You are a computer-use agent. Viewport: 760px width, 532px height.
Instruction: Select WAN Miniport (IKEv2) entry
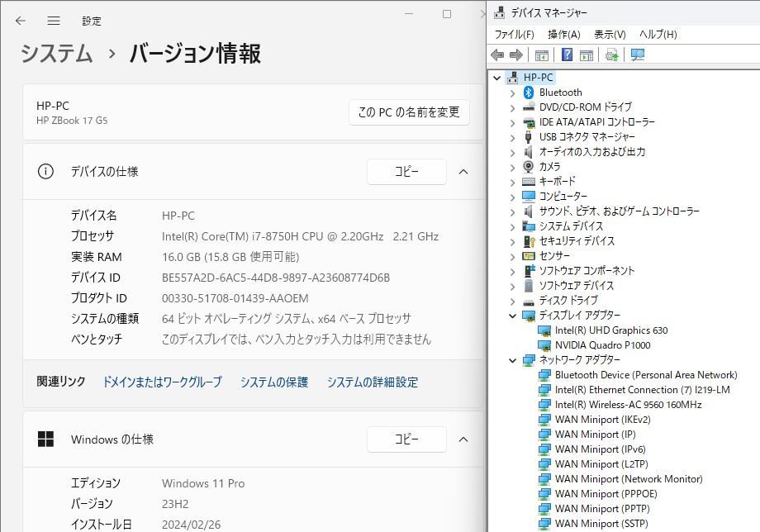coord(602,420)
